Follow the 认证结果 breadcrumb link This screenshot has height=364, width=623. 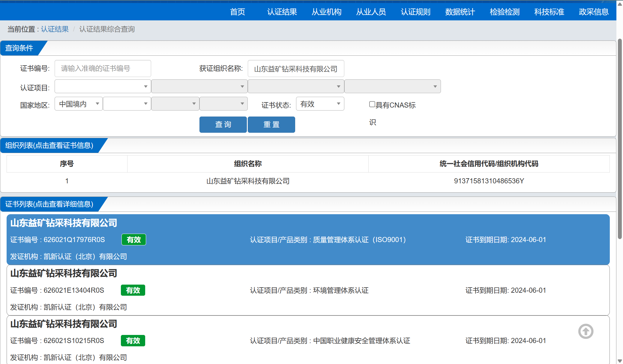pos(55,29)
